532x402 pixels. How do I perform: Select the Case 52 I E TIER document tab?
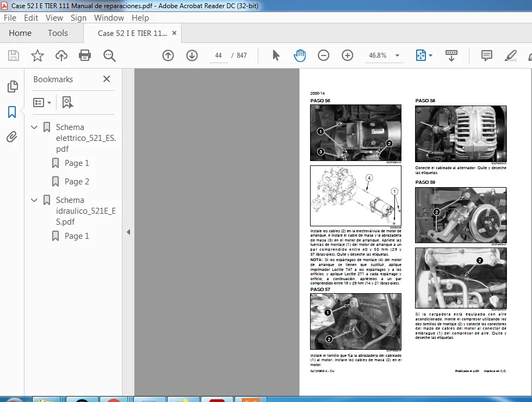click(132, 33)
